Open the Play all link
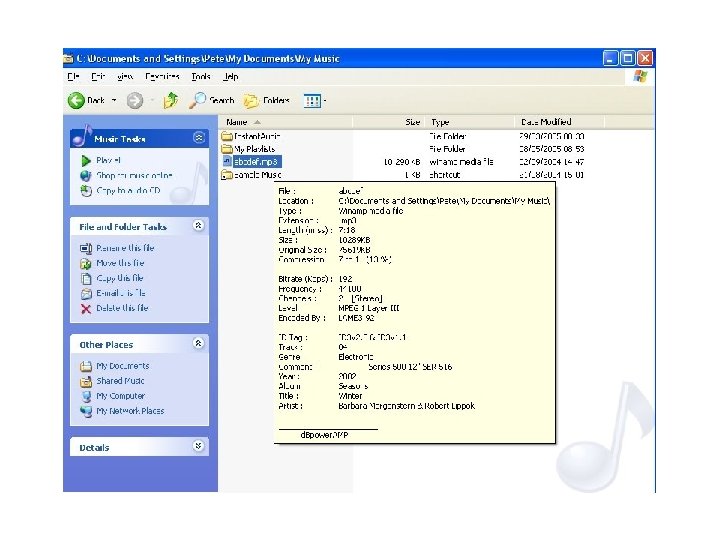Image resolution: width=720 pixels, height=540 pixels. click(108, 160)
